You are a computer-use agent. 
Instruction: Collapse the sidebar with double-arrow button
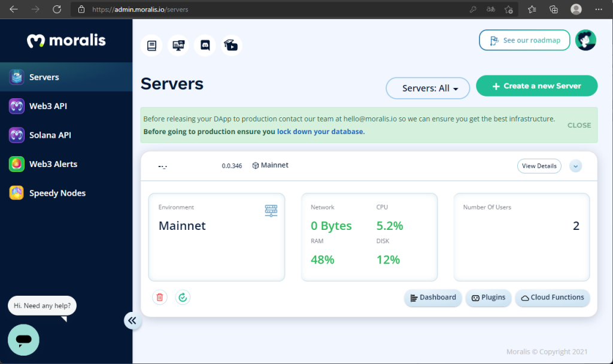[132, 321]
